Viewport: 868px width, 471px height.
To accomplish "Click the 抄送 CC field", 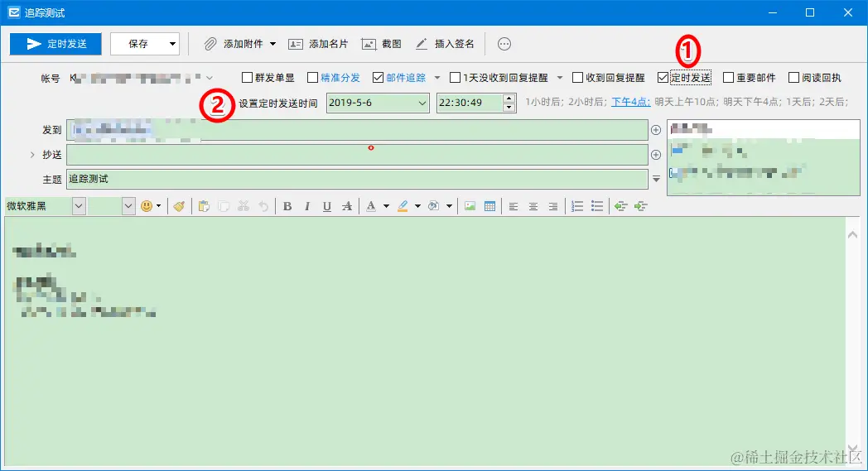I will point(357,155).
